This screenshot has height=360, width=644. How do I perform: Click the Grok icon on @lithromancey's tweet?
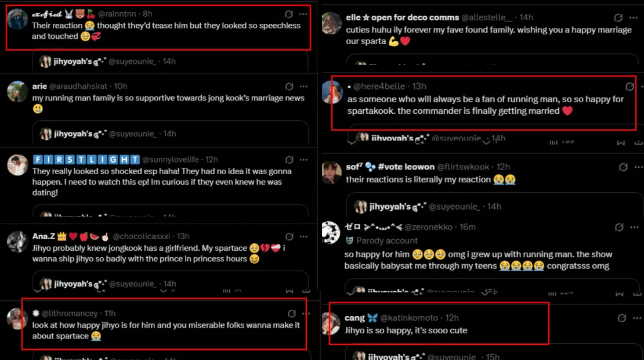(292, 314)
